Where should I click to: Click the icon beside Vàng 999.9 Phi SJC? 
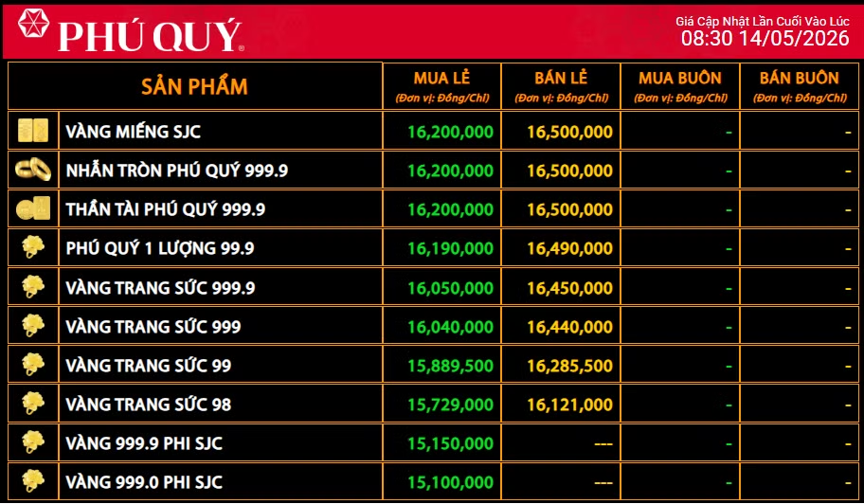(x=33, y=442)
